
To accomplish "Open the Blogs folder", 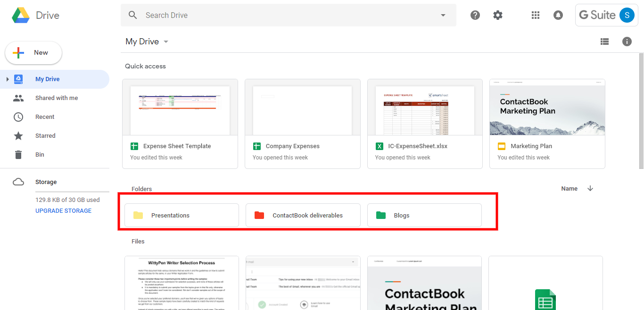I will pos(424,215).
